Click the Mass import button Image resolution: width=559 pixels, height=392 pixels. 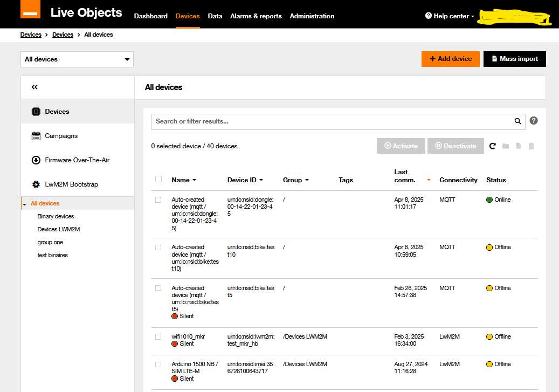[x=515, y=59]
